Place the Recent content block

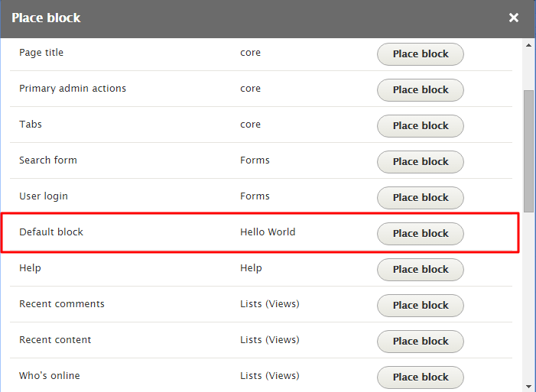pyautogui.click(x=421, y=342)
